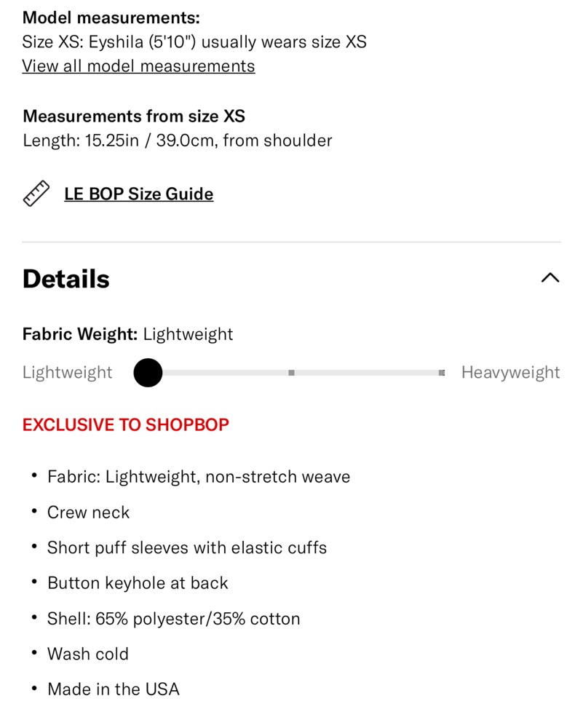This screenshot has width=583, height=728.
Task: Select the Heavyweight label on the scale
Action: tap(511, 372)
